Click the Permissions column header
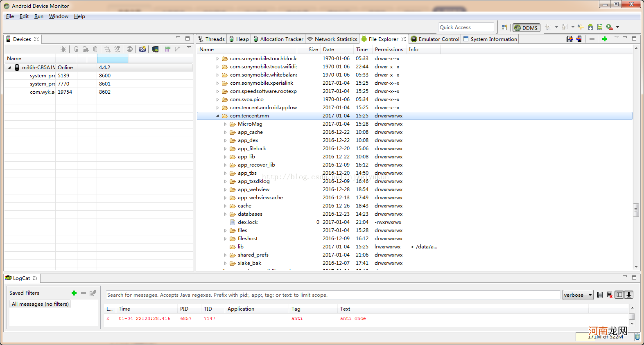The width and height of the screenshot is (644, 345). click(389, 50)
